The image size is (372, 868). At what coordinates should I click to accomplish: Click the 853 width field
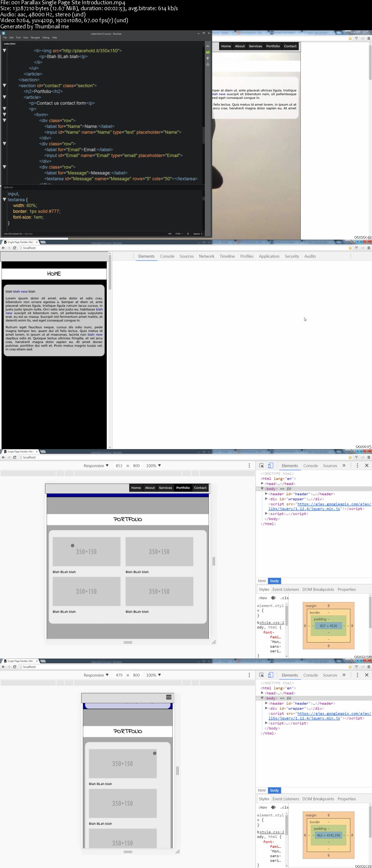click(119, 465)
